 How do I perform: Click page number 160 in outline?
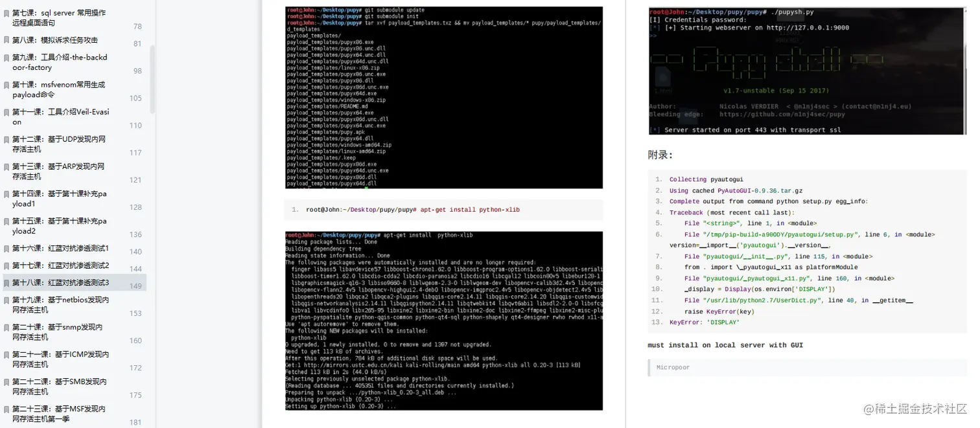135,341
